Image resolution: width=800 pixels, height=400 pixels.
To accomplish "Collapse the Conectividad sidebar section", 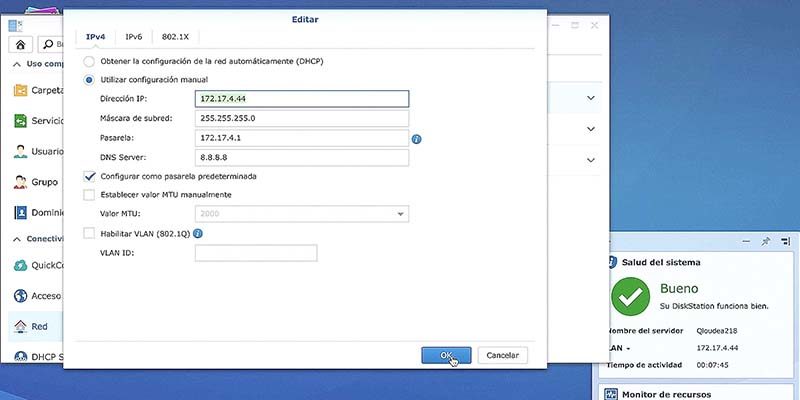I will coord(17,239).
